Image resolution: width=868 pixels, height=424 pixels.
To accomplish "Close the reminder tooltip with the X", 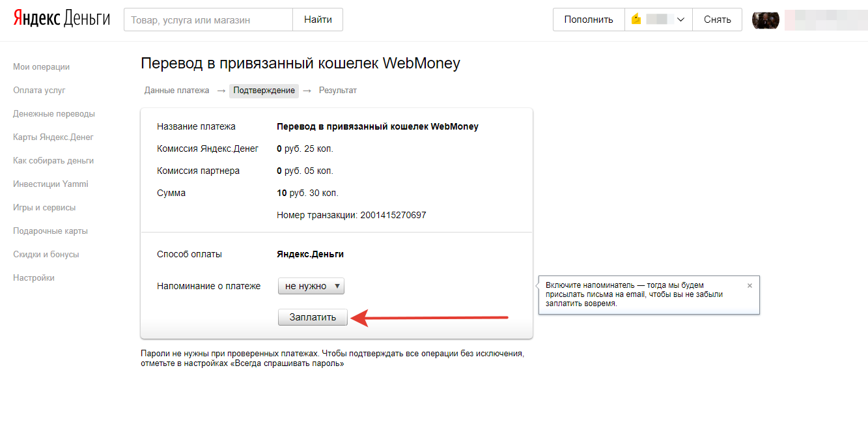I will pyautogui.click(x=749, y=286).
